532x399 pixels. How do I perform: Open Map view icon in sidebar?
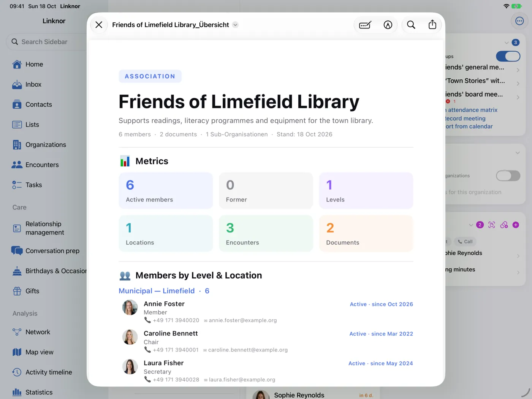coord(17,352)
